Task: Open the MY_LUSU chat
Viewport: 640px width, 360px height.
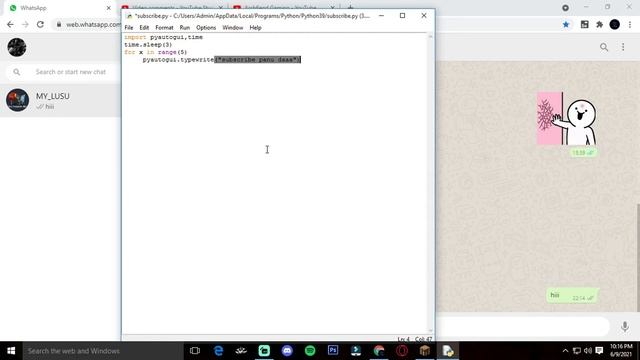Action: click(60, 100)
